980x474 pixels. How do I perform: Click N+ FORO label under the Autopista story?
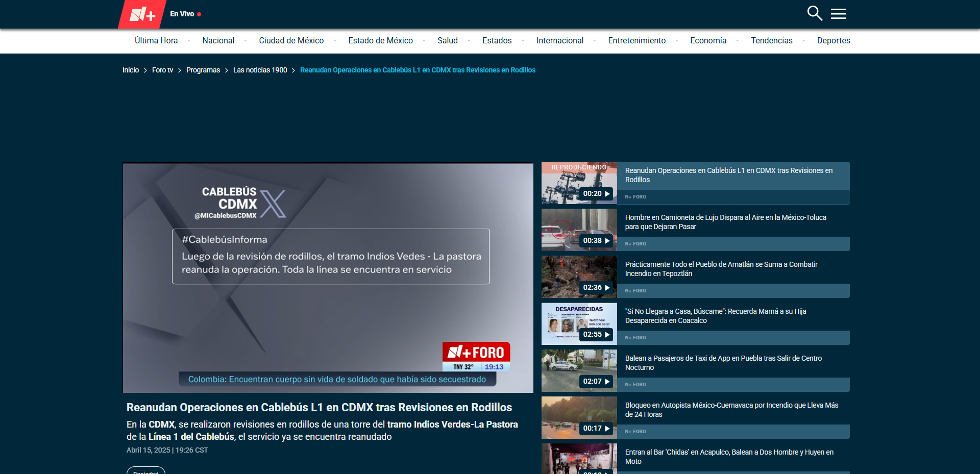pos(635,432)
